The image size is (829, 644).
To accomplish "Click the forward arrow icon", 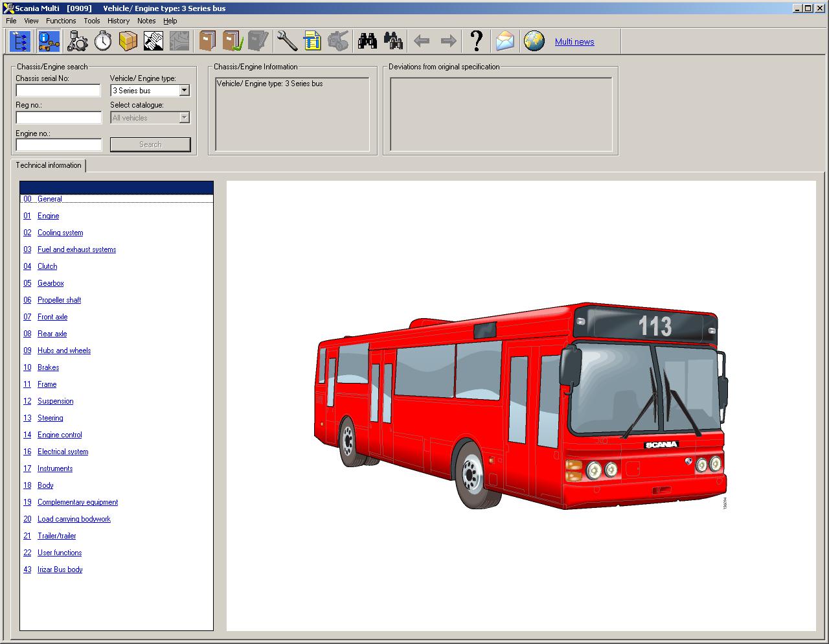I will coord(448,41).
